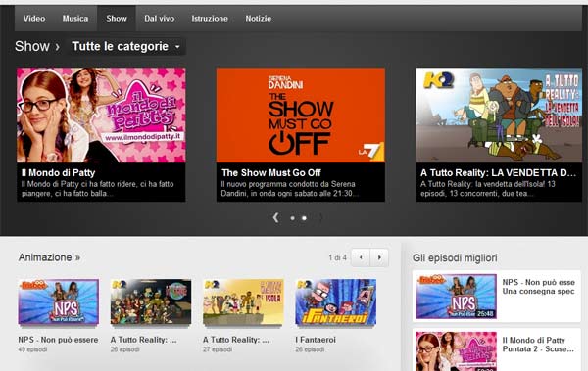Open the Dal vivo tab
588x371 pixels.
[x=160, y=19]
